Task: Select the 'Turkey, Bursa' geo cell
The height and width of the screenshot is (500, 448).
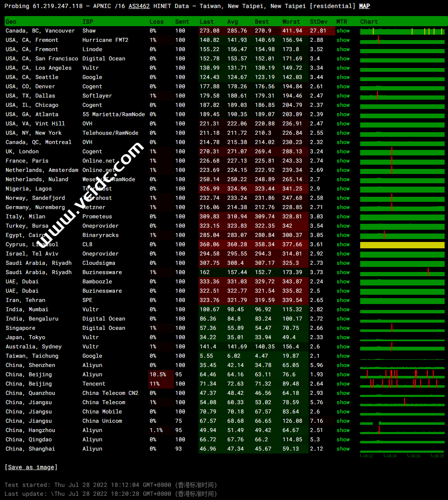Action: click(27, 226)
